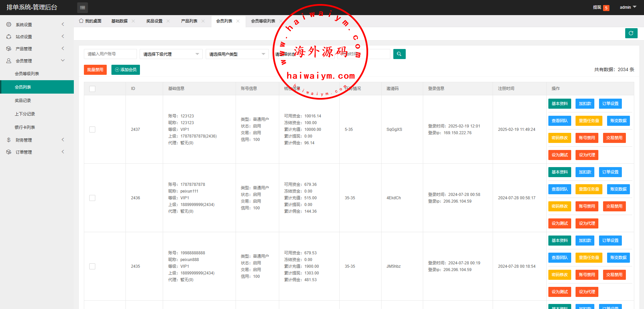Click the 请输入用户账号 input field
Viewport: 644px width, 309px height.
click(x=110, y=54)
